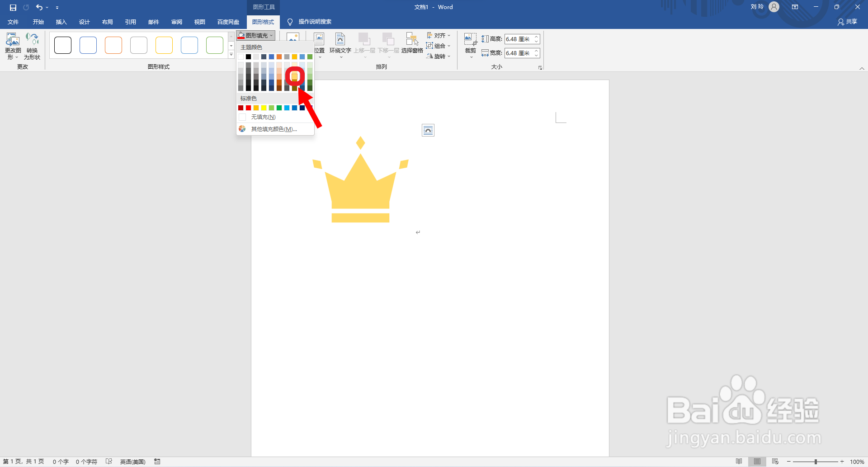868x467 pixels.
Task: Click the Width (宽度) input field
Action: (x=519, y=53)
